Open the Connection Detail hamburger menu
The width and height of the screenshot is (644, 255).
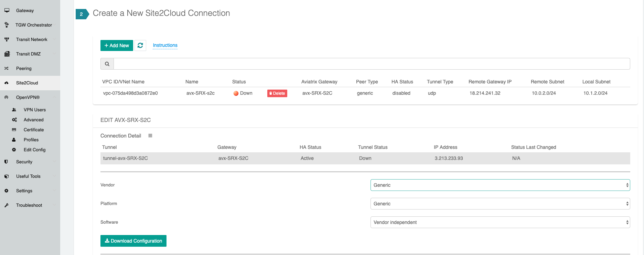tap(150, 136)
